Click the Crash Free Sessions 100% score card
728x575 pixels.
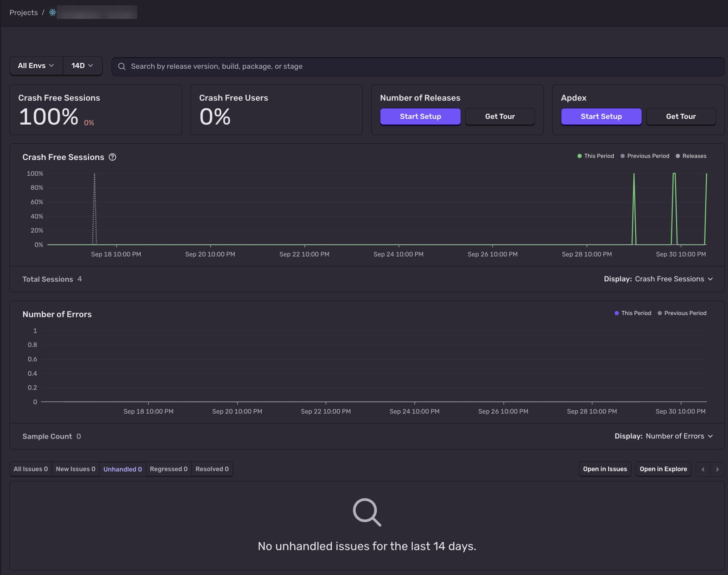96,110
